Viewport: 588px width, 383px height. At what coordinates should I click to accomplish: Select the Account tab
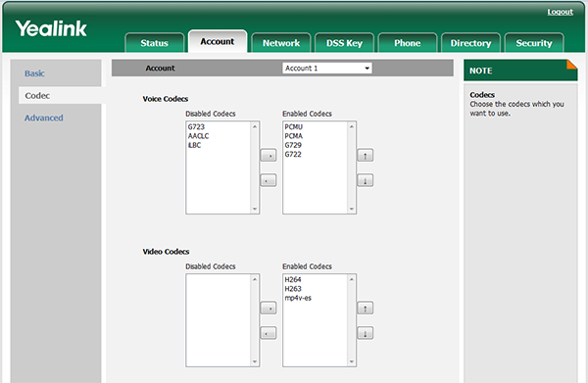(x=218, y=41)
